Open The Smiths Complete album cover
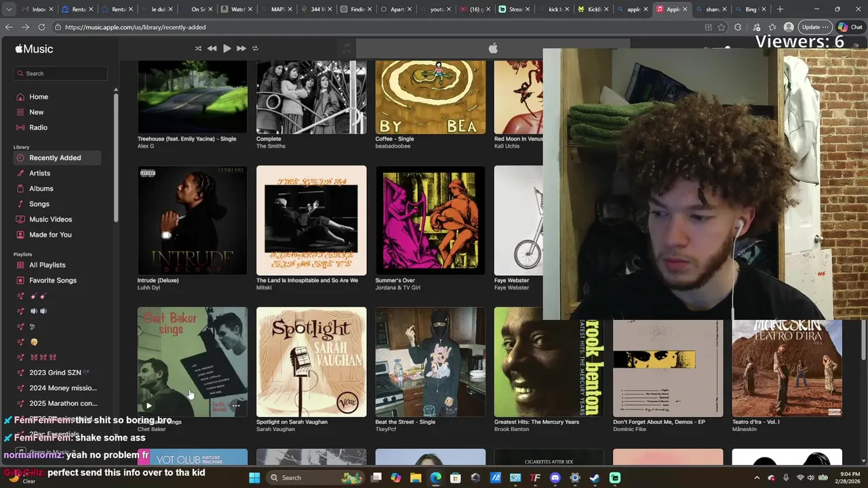Viewport: 868px width, 488px height. [311, 97]
